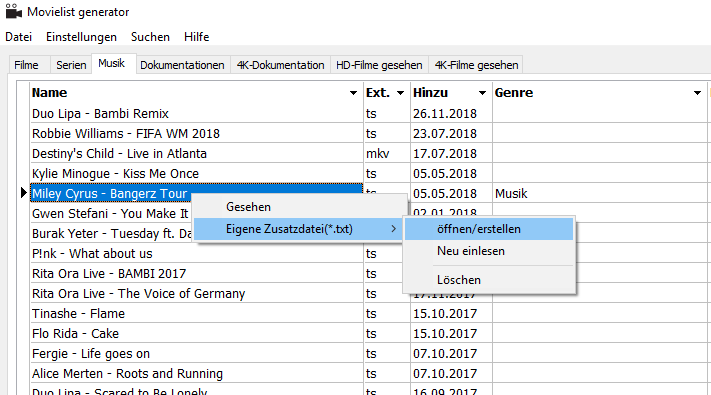Select the row Duo Lipa - Bambi Remix
This screenshot has width=711, height=395.
(197, 113)
